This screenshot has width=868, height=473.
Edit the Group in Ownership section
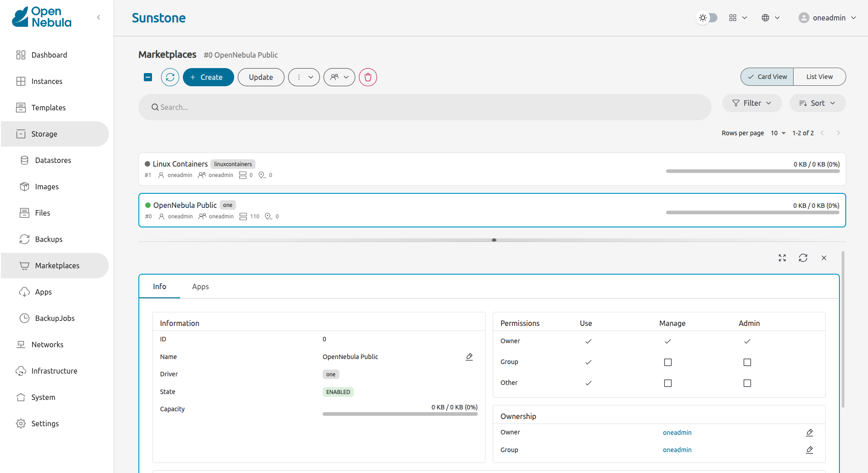[x=809, y=450]
